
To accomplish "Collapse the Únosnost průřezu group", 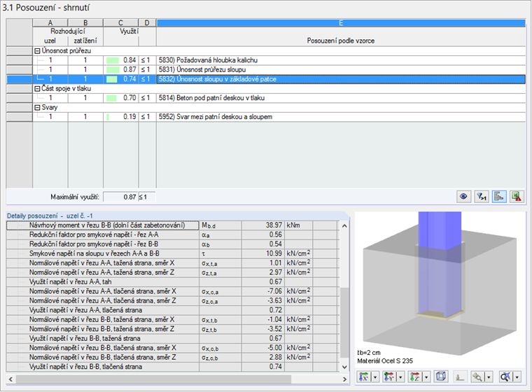I will pos(37,51).
